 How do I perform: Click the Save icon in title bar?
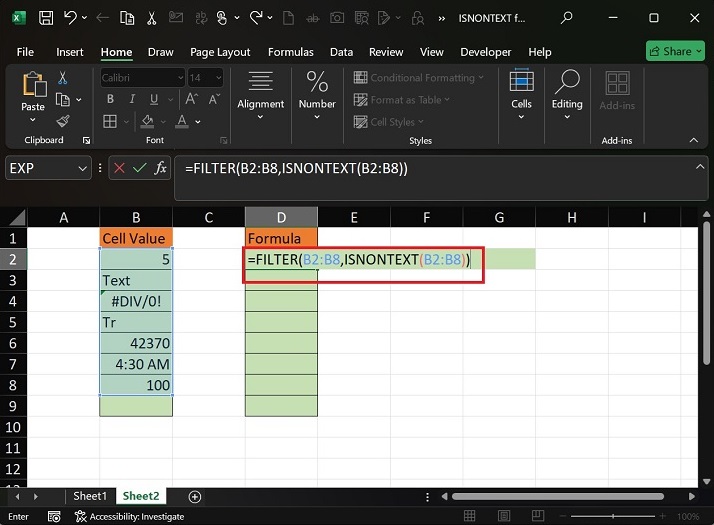click(x=47, y=18)
